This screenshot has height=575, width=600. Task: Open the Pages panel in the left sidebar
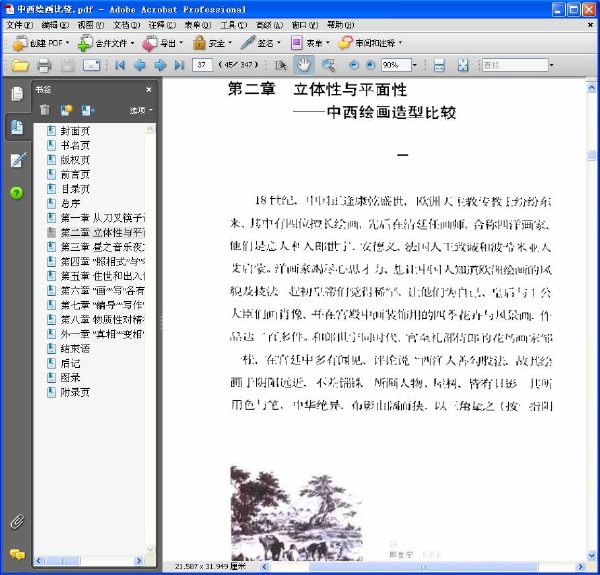[x=17, y=94]
